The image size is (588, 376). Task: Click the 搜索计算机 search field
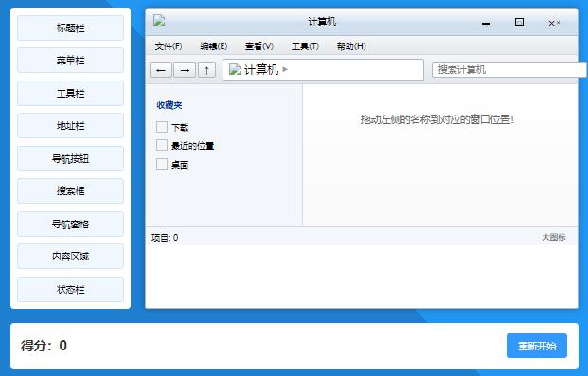508,70
